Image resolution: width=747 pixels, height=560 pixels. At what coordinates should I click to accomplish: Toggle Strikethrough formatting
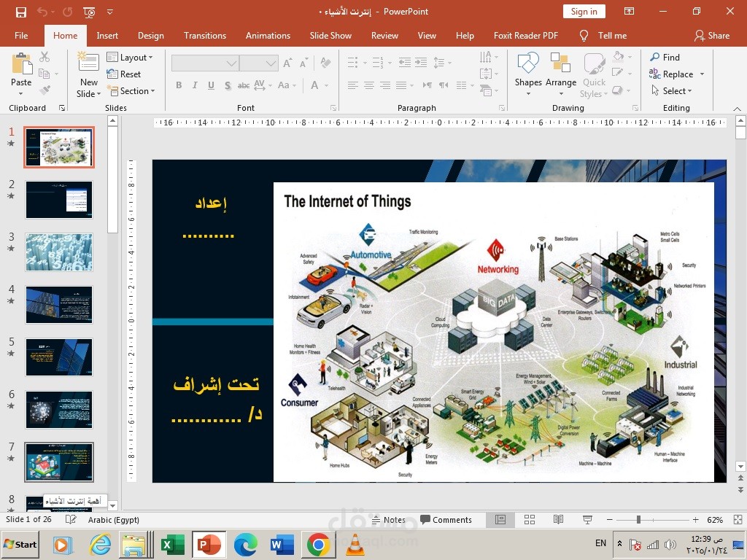click(244, 85)
